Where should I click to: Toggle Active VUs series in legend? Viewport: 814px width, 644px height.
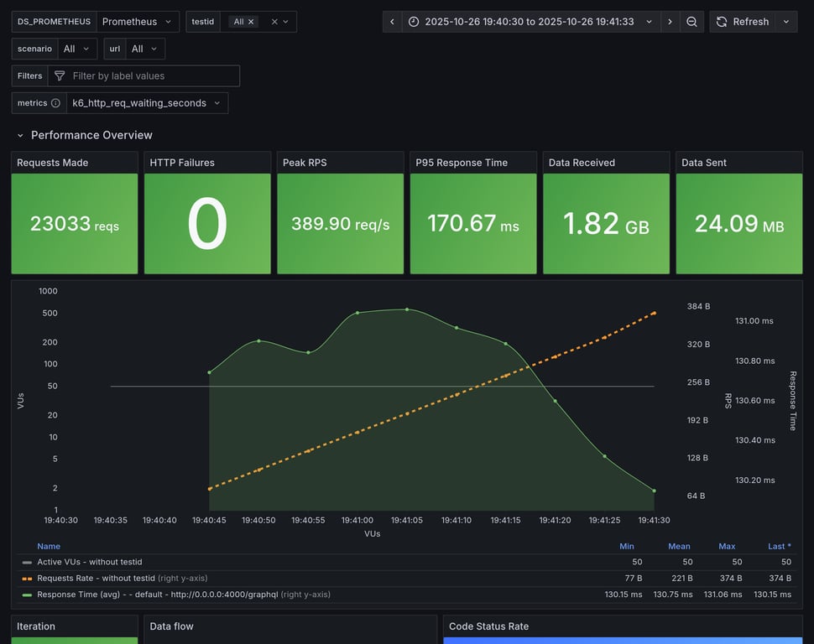tap(89, 562)
